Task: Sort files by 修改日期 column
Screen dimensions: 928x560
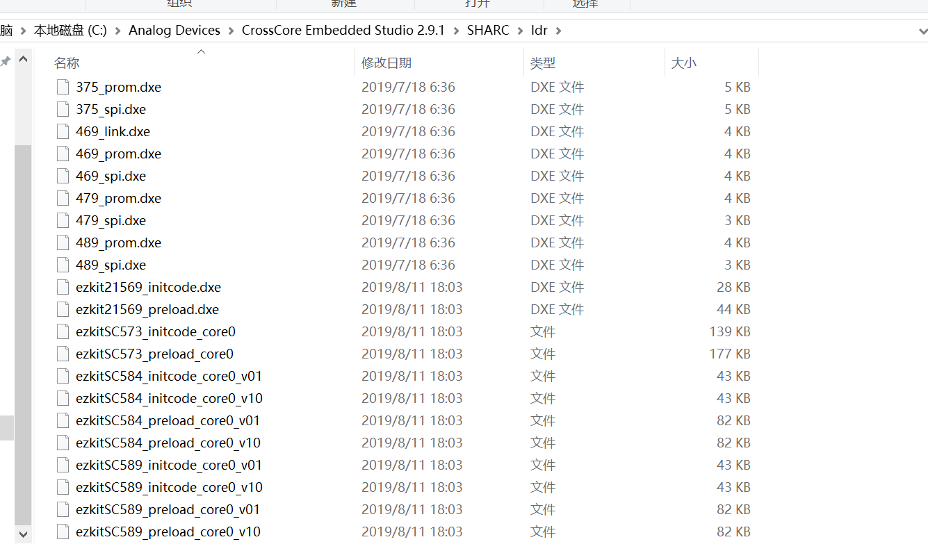Action: pos(386,63)
